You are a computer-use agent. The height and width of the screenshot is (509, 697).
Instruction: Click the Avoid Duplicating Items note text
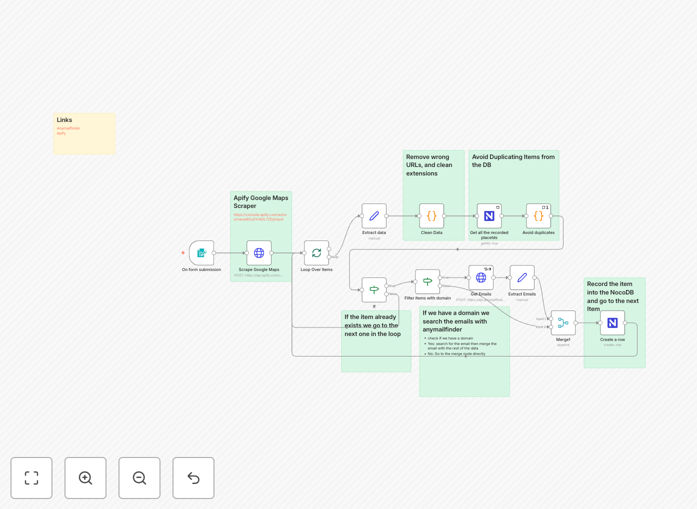pyautogui.click(x=513, y=160)
